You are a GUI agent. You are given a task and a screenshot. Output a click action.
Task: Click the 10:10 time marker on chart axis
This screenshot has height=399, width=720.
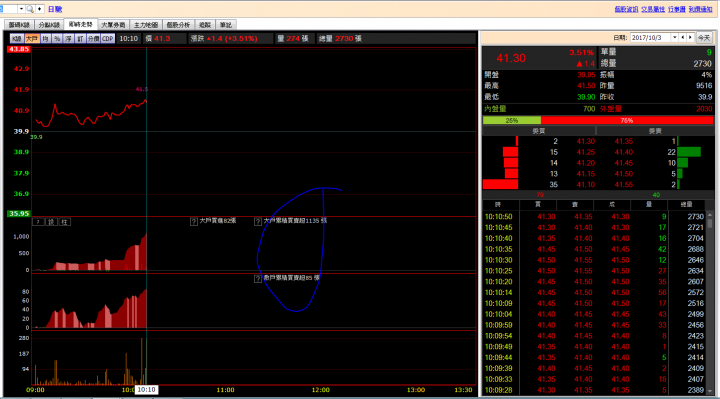tap(146, 390)
